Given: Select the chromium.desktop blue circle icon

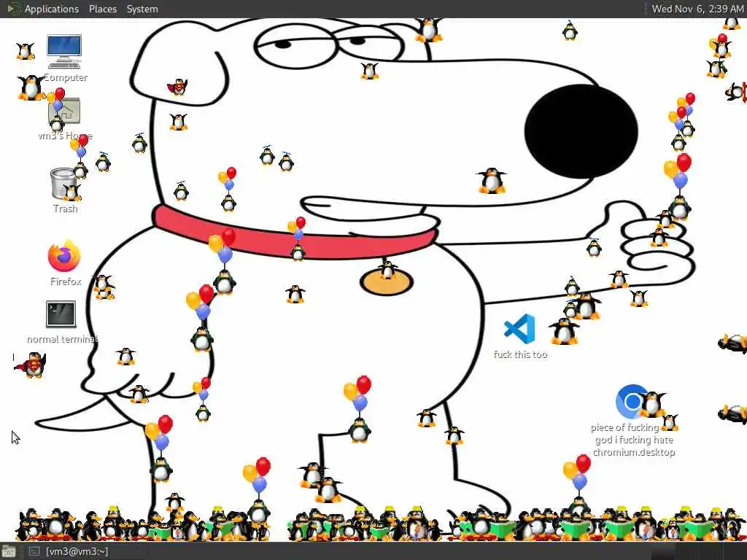Looking at the screenshot, I should click(x=632, y=402).
